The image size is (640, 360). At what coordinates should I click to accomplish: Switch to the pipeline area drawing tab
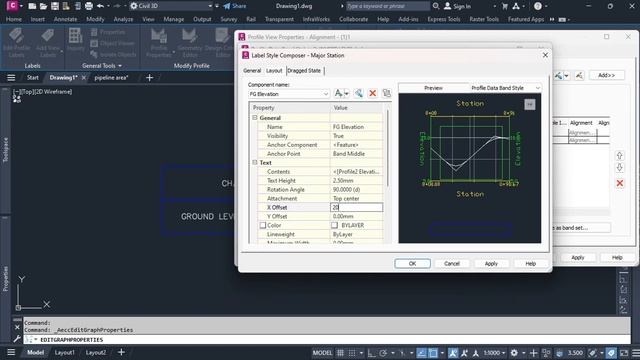click(111, 78)
